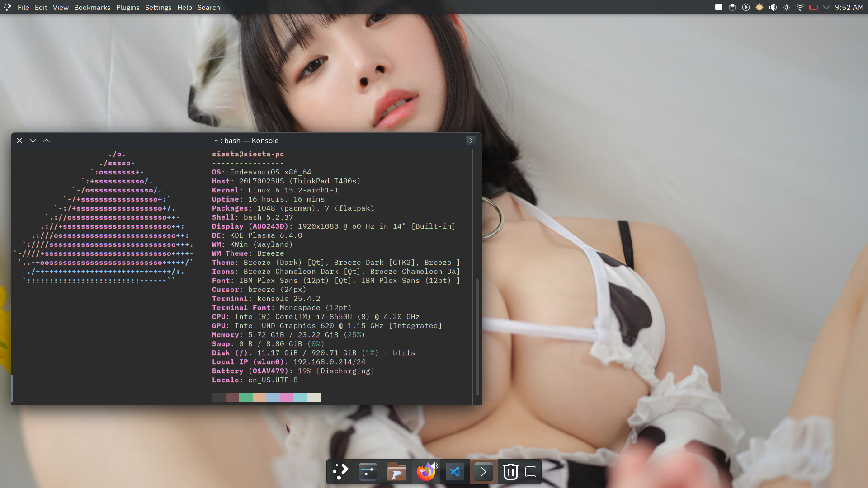Click the arrow button at Konsole title bar's right end
Viewport: 868px width, 488px height.
471,141
